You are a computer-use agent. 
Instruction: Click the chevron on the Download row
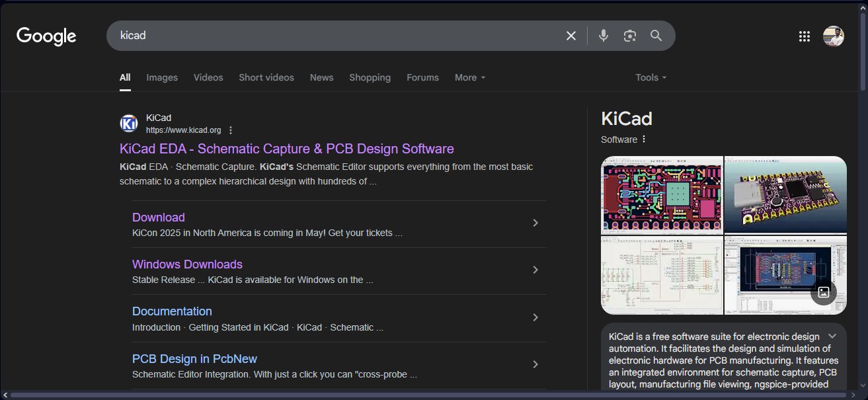point(535,223)
